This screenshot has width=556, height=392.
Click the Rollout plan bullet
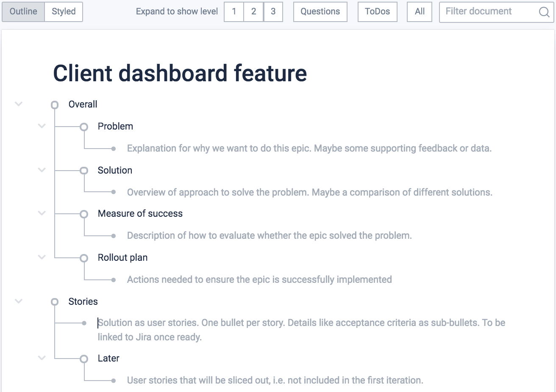84,258
